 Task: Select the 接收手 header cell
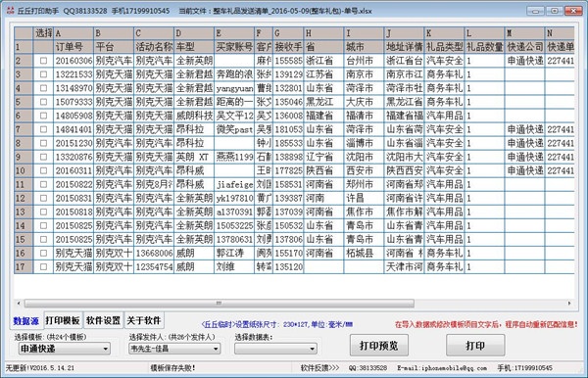coord(288,47)
